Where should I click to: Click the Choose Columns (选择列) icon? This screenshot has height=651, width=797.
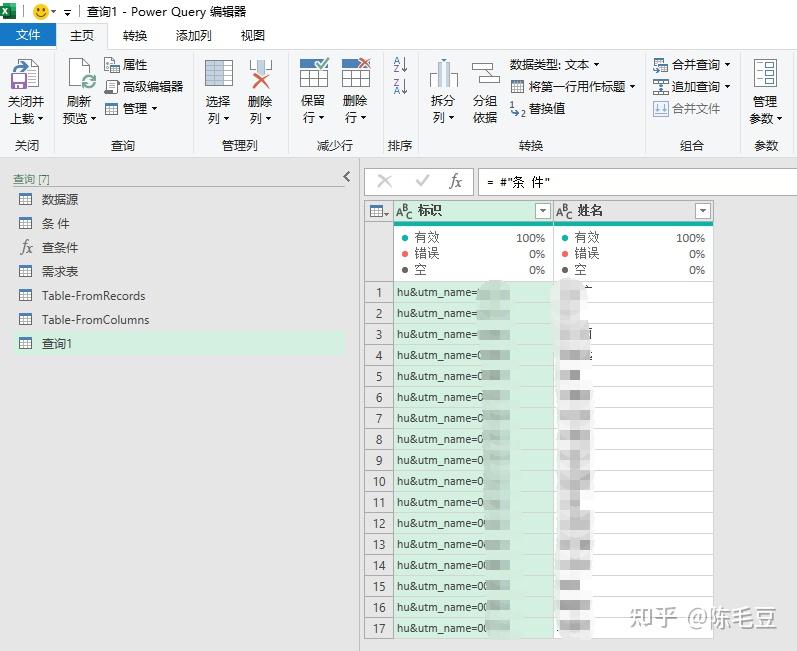pyautogui.click(x=219, y=74)
